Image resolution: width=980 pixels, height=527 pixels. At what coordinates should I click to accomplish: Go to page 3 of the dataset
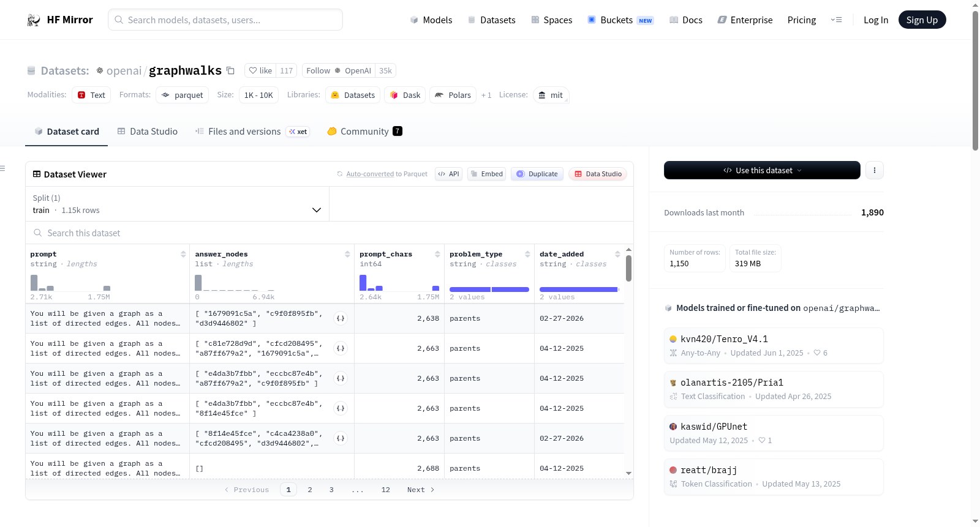point(331,490)
